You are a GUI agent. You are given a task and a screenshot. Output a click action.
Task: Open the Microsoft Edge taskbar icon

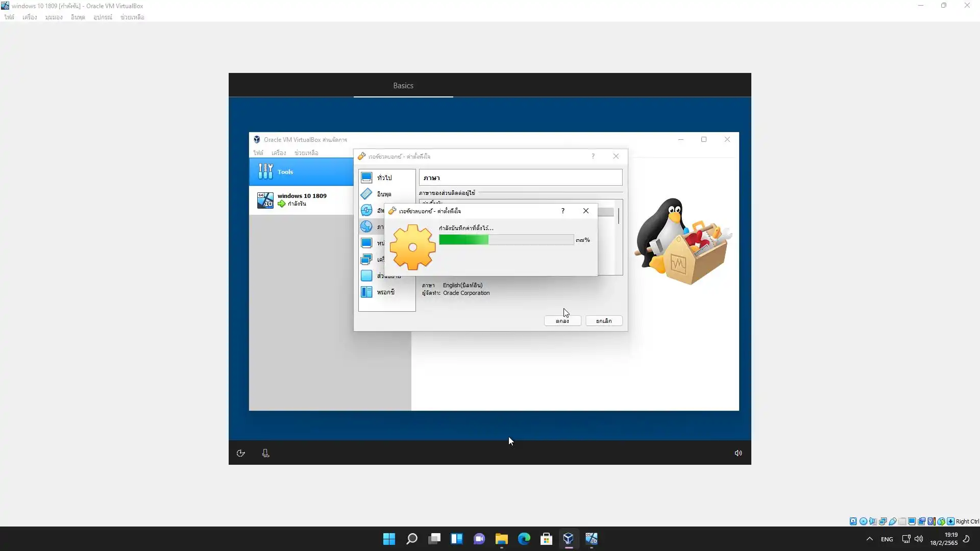(x=524, y=539)
